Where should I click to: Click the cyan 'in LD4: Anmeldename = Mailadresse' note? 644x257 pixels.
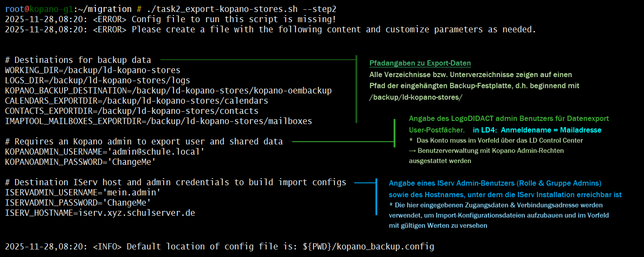click(x=537, y=130)
